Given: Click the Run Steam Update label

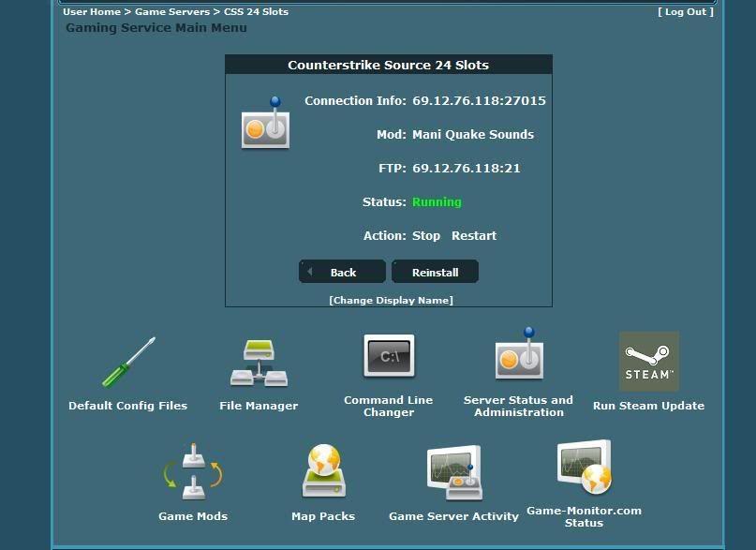Looking at the screenshot, I should pyautogui.click(x=649, y=406).
